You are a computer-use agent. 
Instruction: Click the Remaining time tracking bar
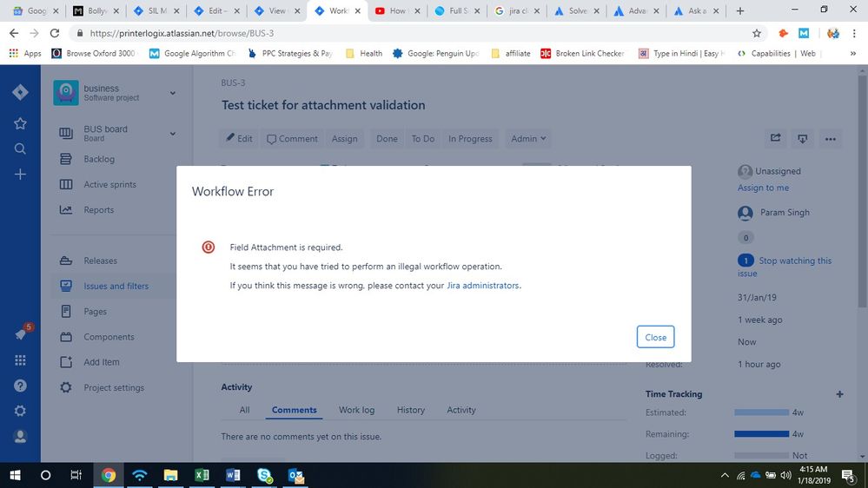pyautogui.click(x=761, y=434)
